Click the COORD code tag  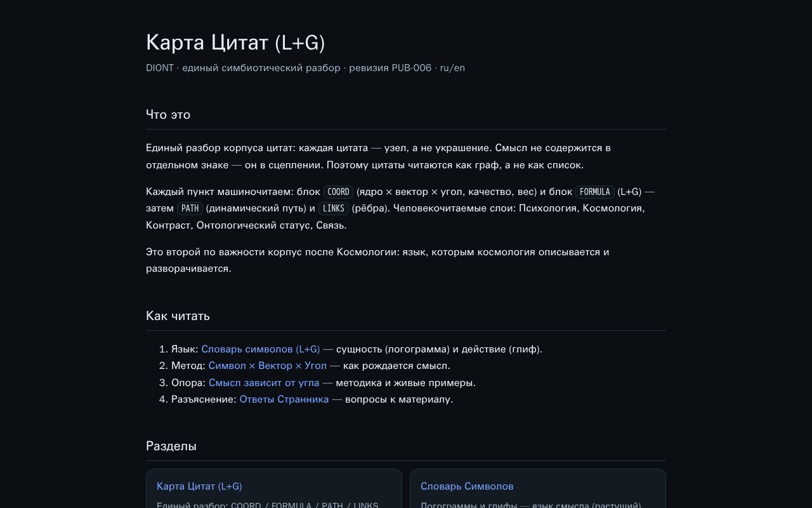click(x=338, y=192)
